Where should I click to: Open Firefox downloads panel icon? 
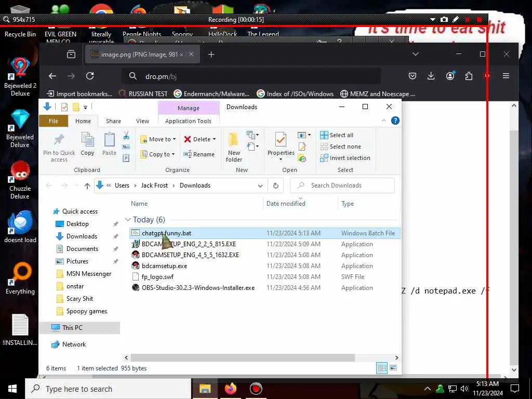[431, 76]
